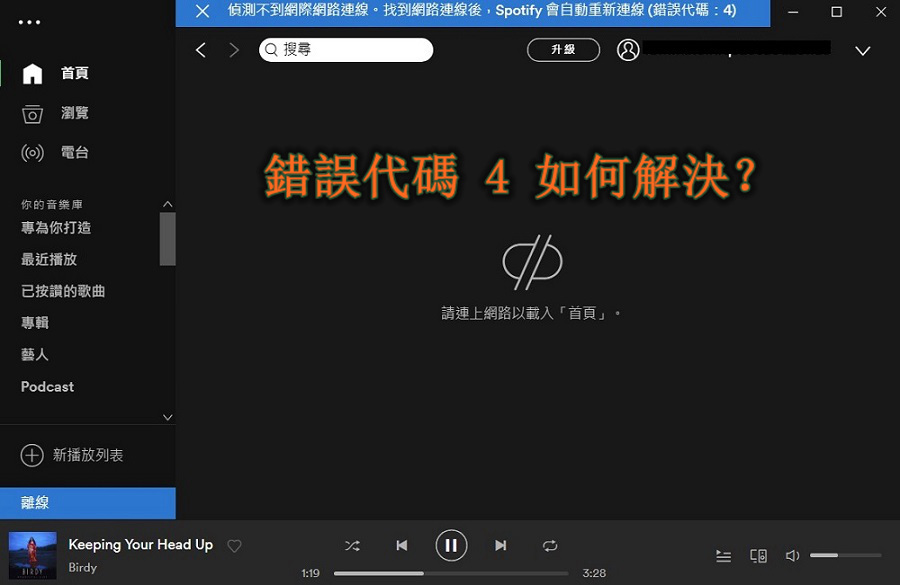This screenshot has width=900, height=585.
Task: Click the radio broadcast icon
Action: click(32, 153)
